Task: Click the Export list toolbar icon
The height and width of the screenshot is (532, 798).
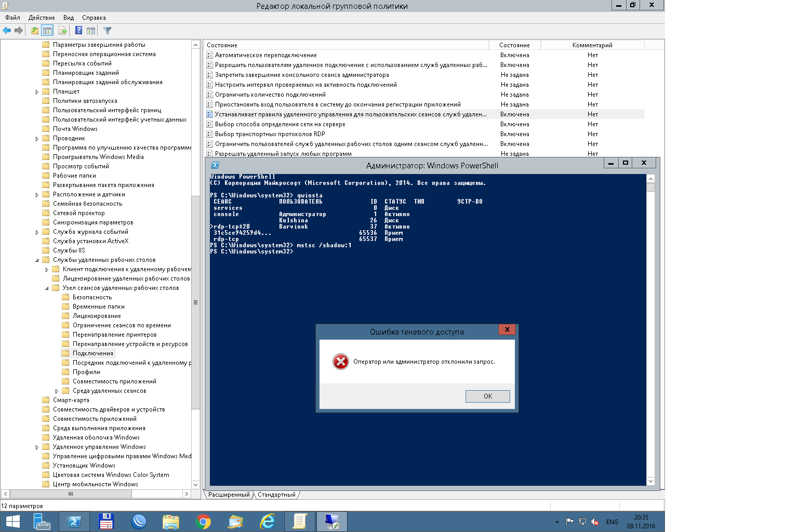Action: (62, 31)
